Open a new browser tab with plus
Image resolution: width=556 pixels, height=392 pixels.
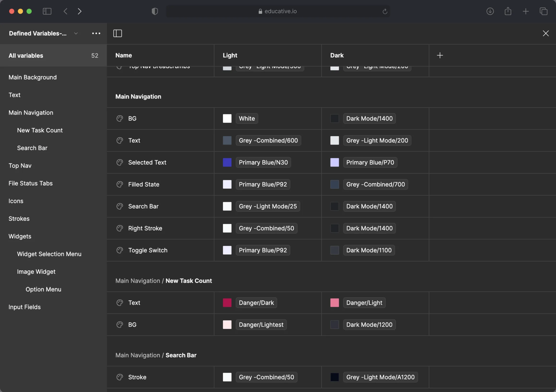526,11
